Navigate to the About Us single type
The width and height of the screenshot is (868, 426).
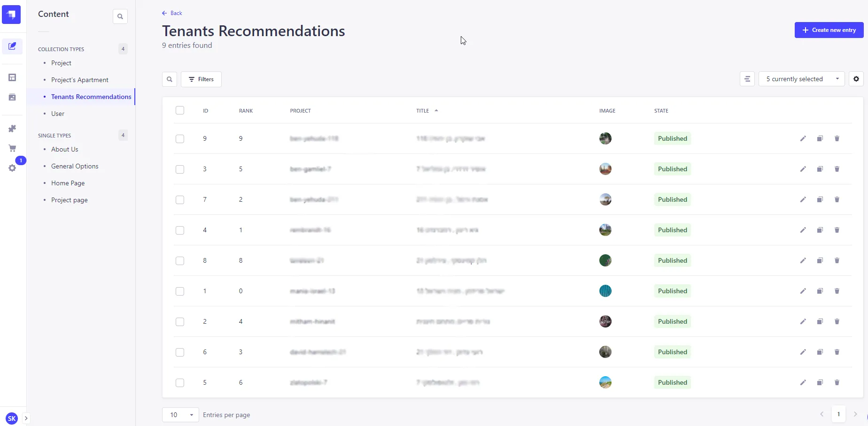pyautogui.click(x=64, y=149)
